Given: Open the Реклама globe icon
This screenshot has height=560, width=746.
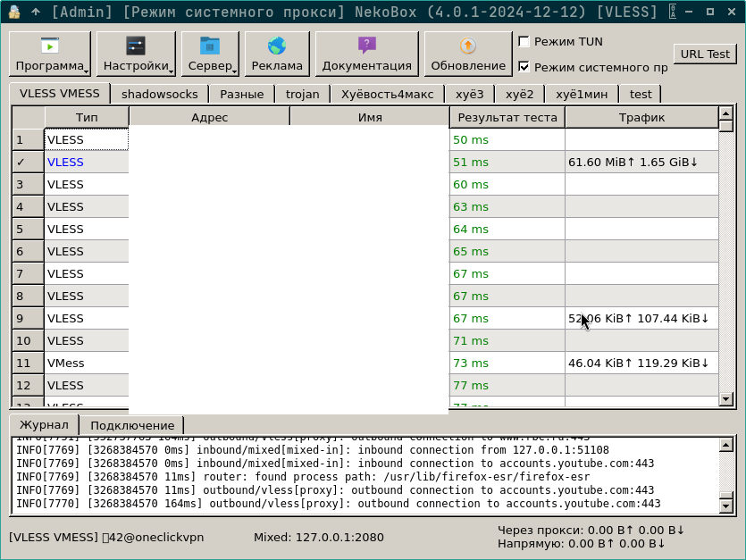Looking at the screenshot, I should [x=277, y=46].
